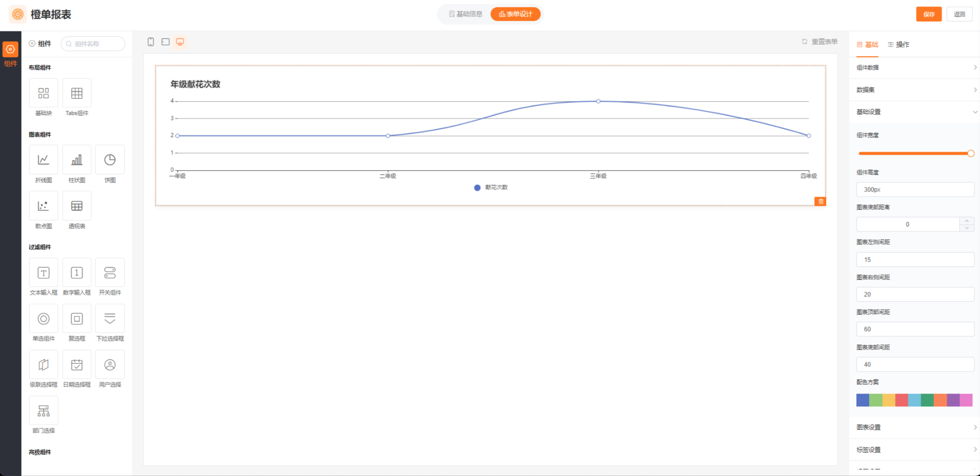Open the 基础信息 step tab
The height and width of the screenshot is (476, 980).
(x=466, y=14)
